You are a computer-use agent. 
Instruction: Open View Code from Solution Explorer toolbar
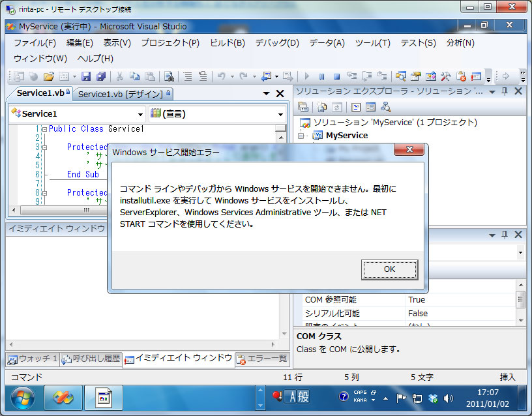point(357,106)
